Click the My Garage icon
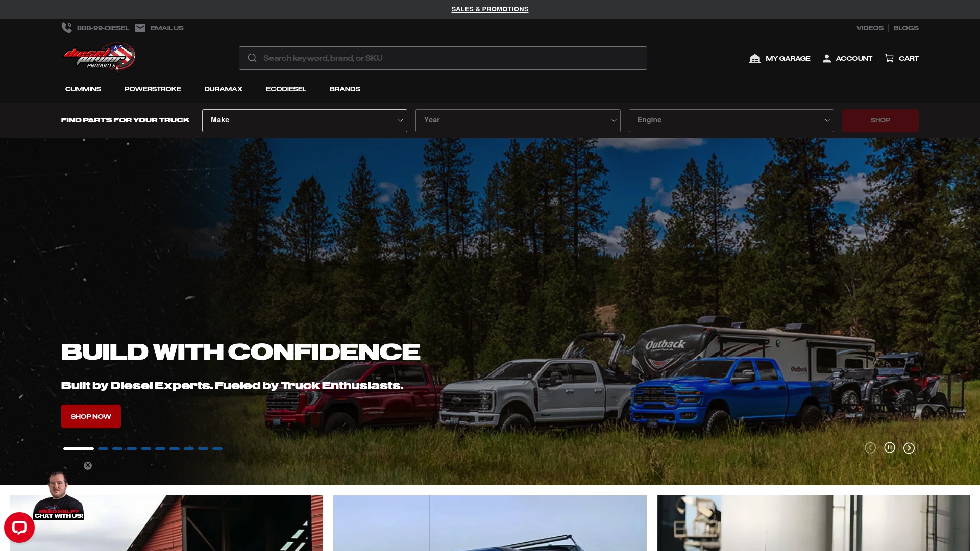The width and height of the screenshot is (980, 551). coord(755,58)
